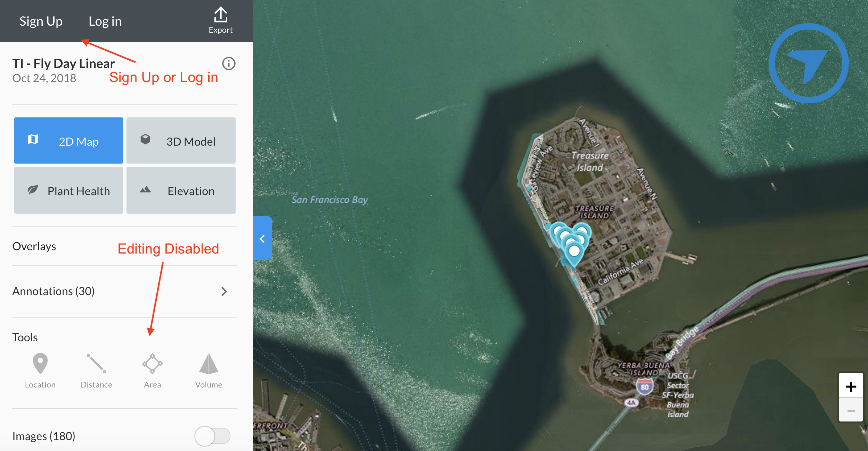This screenshot has height=451, width=868.
Task: Zoom out with the minus button
Action: pyautogui.click(x=851, y=410)
